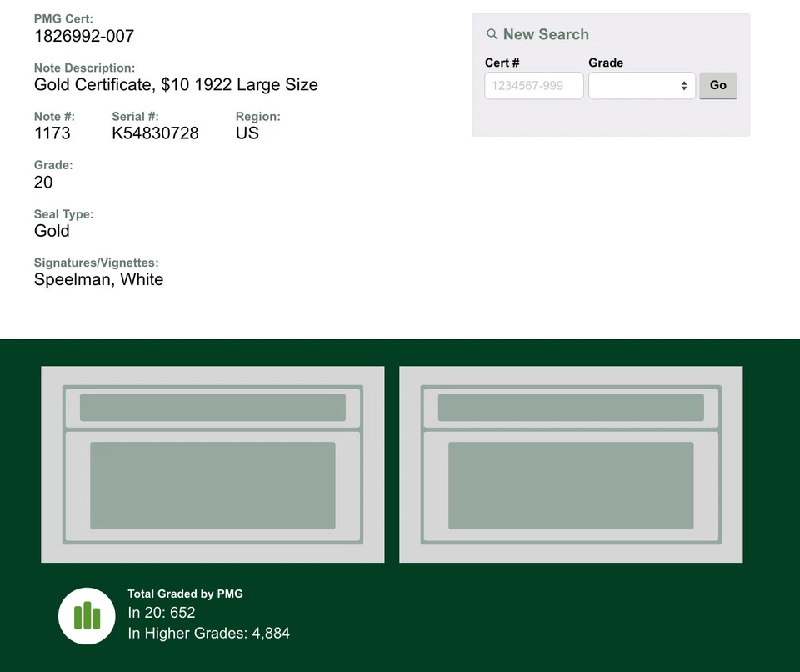Screen dimensions: 800x672
Task: Select the PMG cert number 1826992-007
Action: coord(84,36)
